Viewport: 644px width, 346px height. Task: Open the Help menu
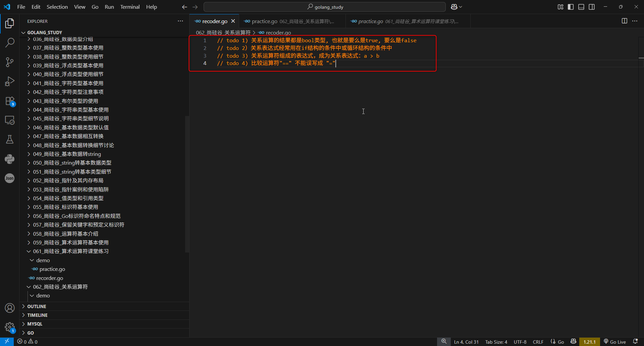[151, 7]
